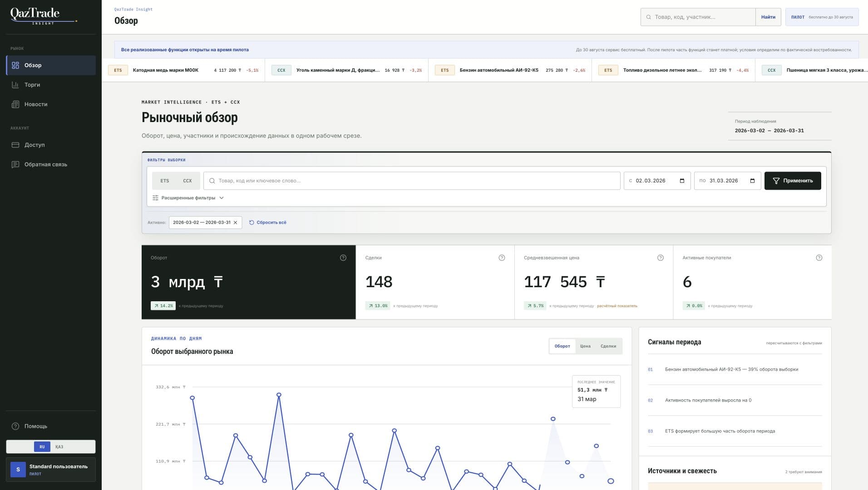Toggle the CCX exchange filter

pos(187,181)
